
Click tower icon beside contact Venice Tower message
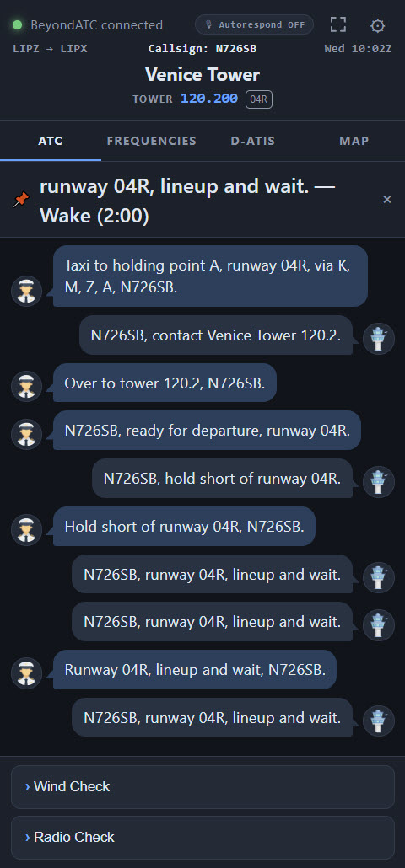tap(378, 339)
